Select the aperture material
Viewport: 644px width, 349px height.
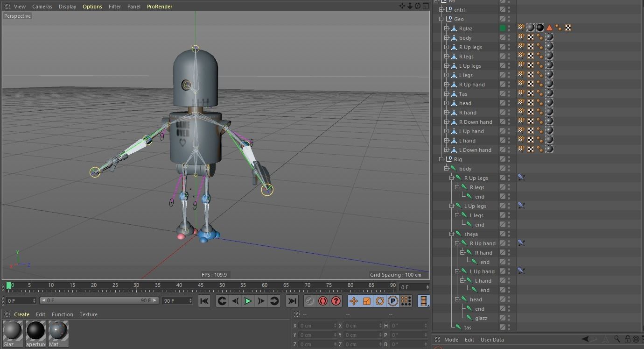pyautogui.click(x=35, y=334)
